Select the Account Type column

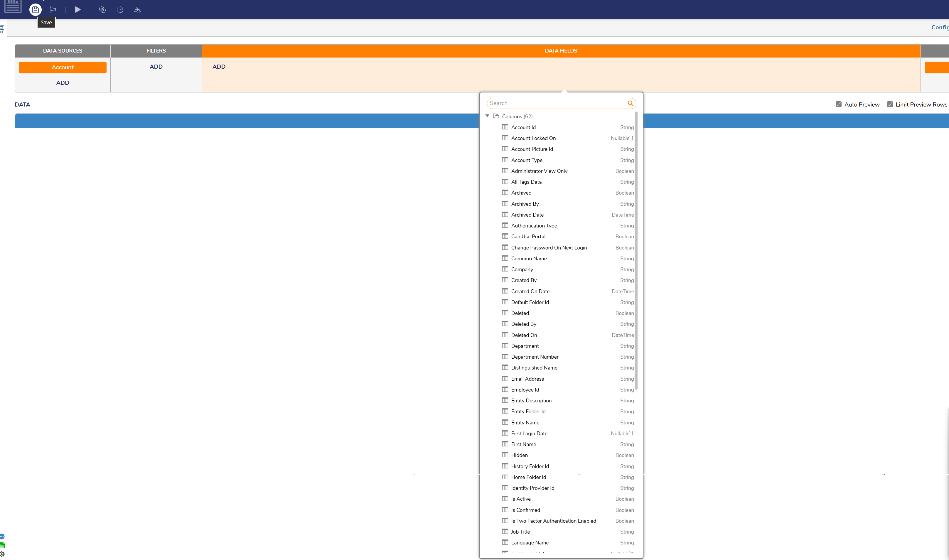[526, 160]
